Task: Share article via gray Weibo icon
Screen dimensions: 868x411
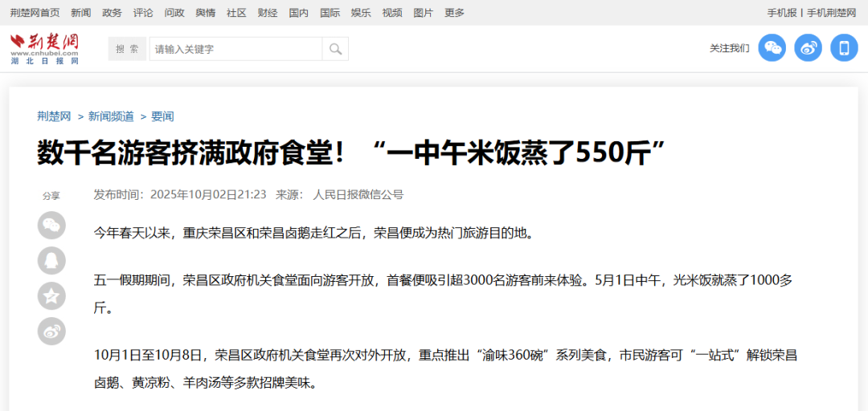Action: click(51, 332)
